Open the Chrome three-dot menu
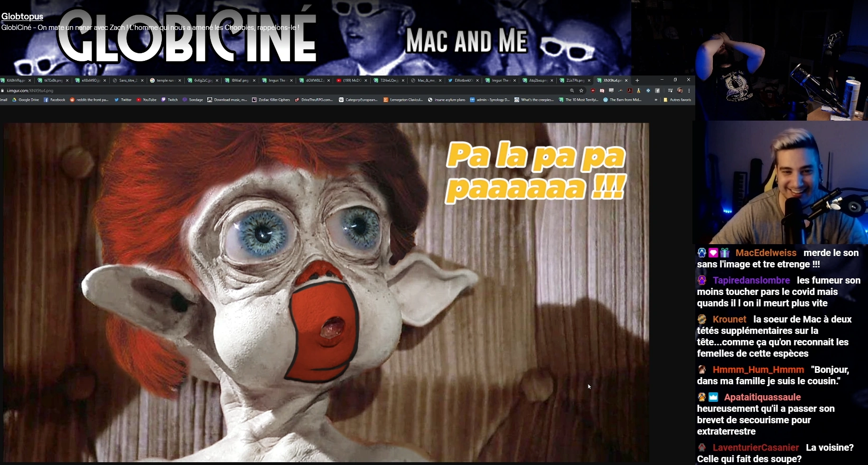Screen dimensions: 868x465 point(689,90)
